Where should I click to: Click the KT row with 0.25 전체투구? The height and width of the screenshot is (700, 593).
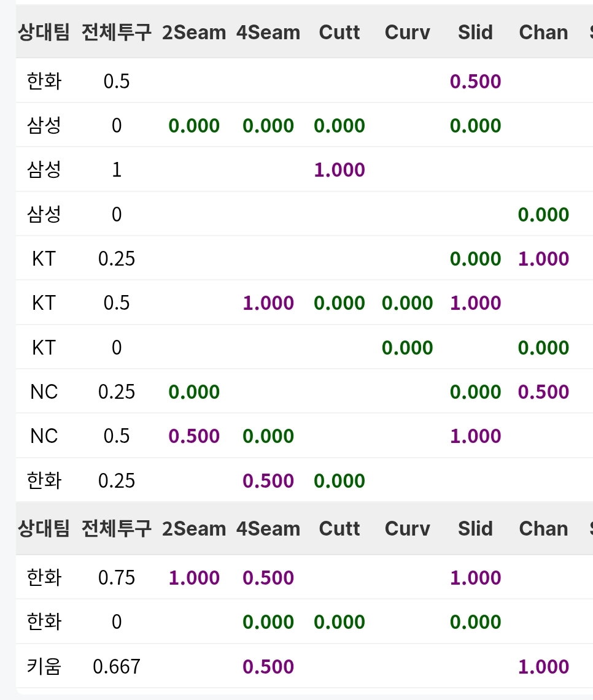[x=304, y=258]
